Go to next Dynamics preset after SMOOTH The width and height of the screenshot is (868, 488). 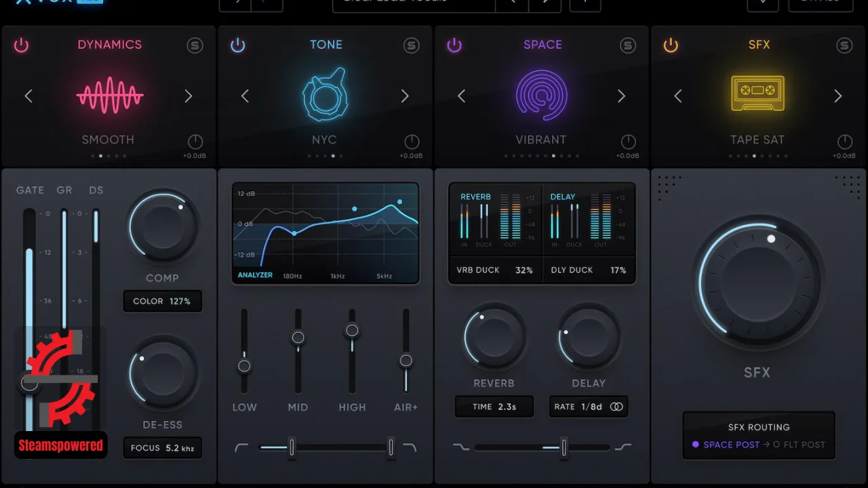(189, 96)
